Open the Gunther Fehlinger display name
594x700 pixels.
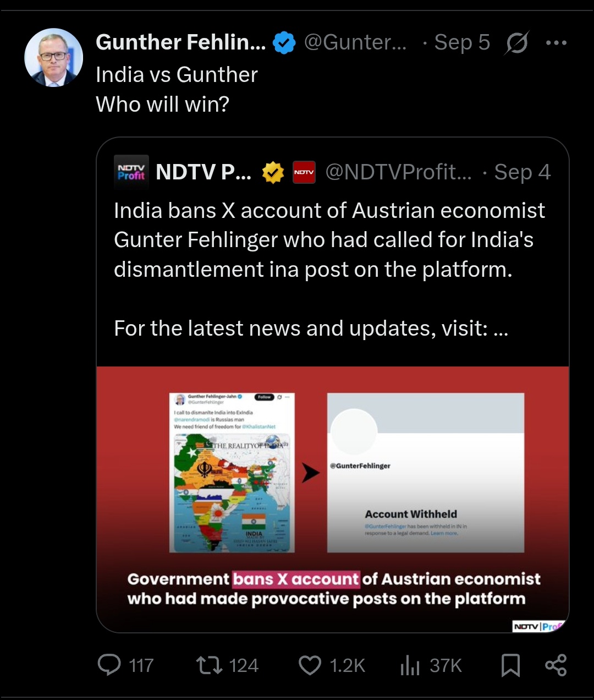tap(180, 42)
